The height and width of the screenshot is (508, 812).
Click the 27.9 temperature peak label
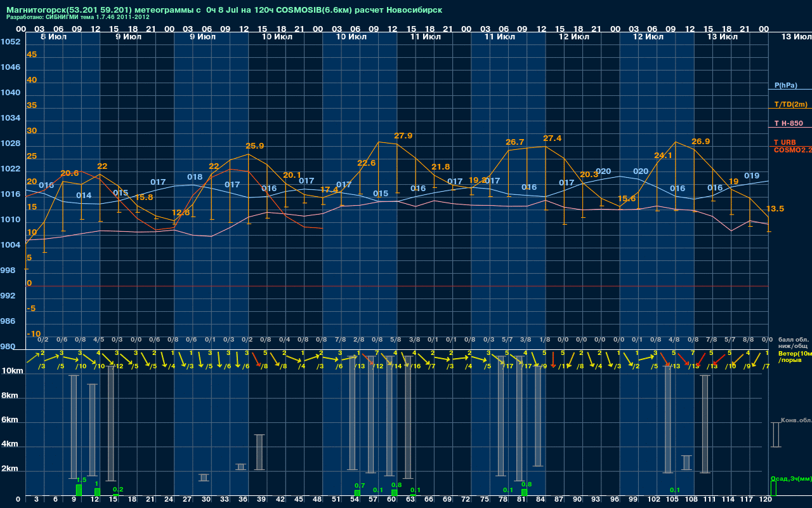click(x=403, y=136)
